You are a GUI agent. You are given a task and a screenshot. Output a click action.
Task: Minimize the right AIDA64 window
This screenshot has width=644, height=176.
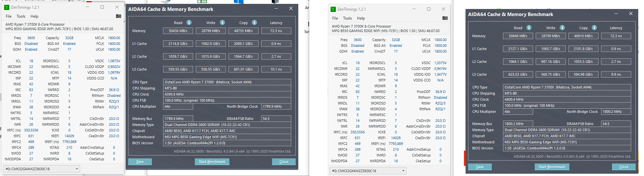point(616,14)
